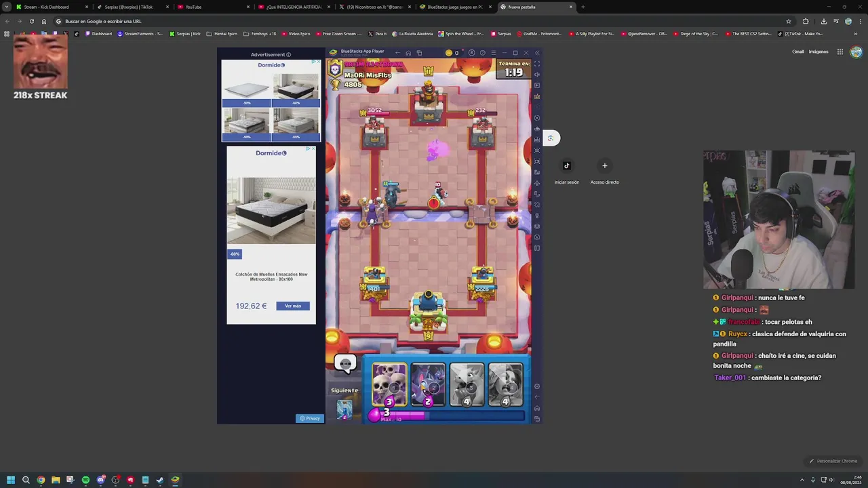Open BlueStacks hamburger menu
This screenshot has height=488, width=868.
click(x=493, y=53)
